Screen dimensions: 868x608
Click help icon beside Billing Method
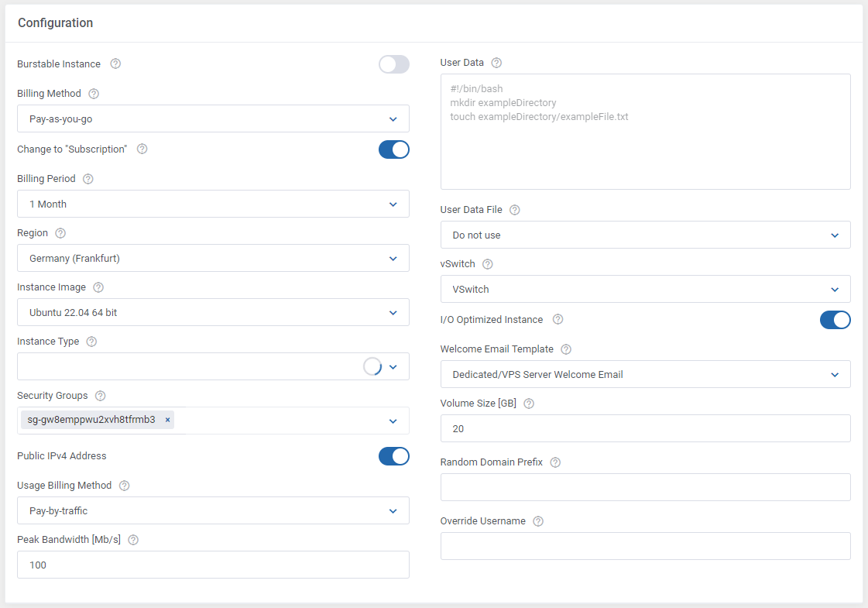click(94, 94)
